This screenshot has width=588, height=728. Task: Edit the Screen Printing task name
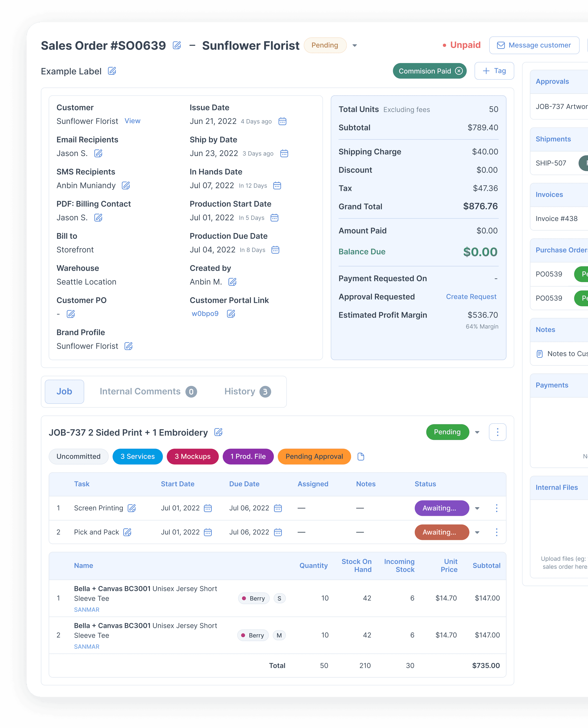(131, 508)
